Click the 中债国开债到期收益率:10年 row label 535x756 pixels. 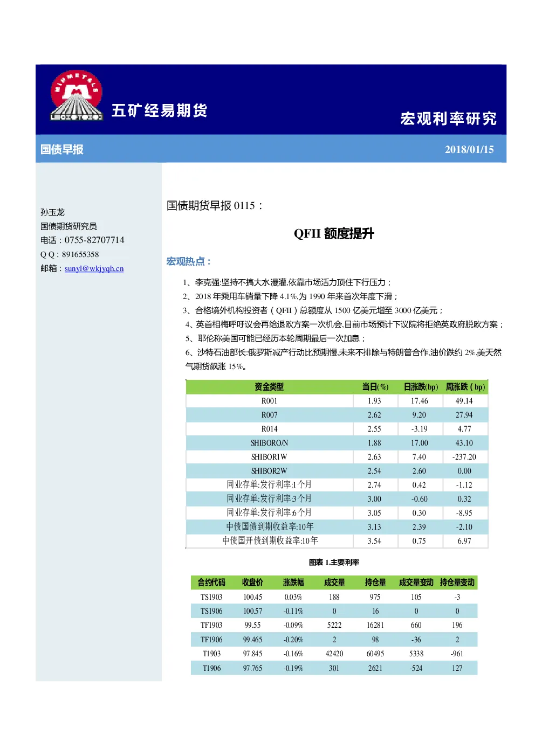[x=270, y=540]
